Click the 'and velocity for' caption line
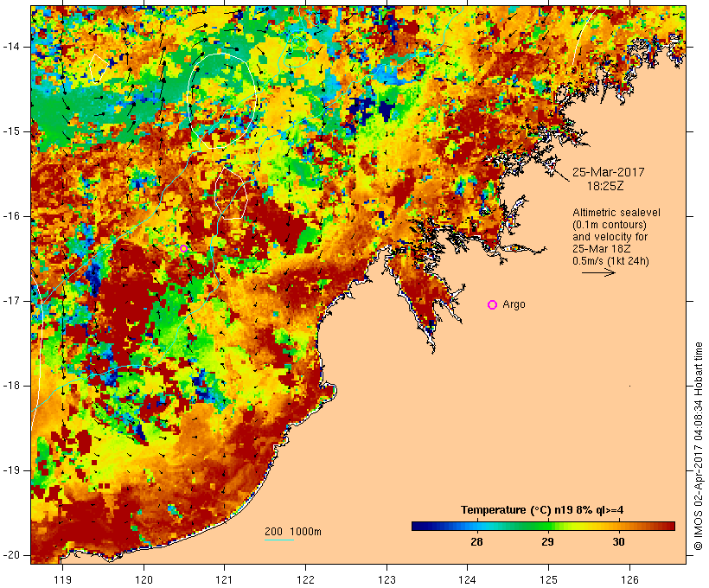This screenshot has height=588, width=709. [x=610, y=237]
